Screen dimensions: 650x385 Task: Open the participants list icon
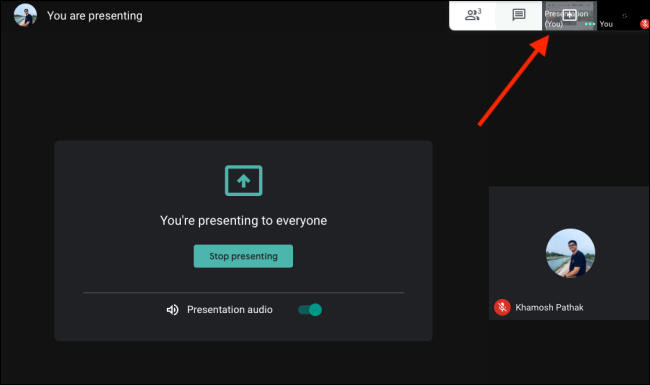pos(473,15)
